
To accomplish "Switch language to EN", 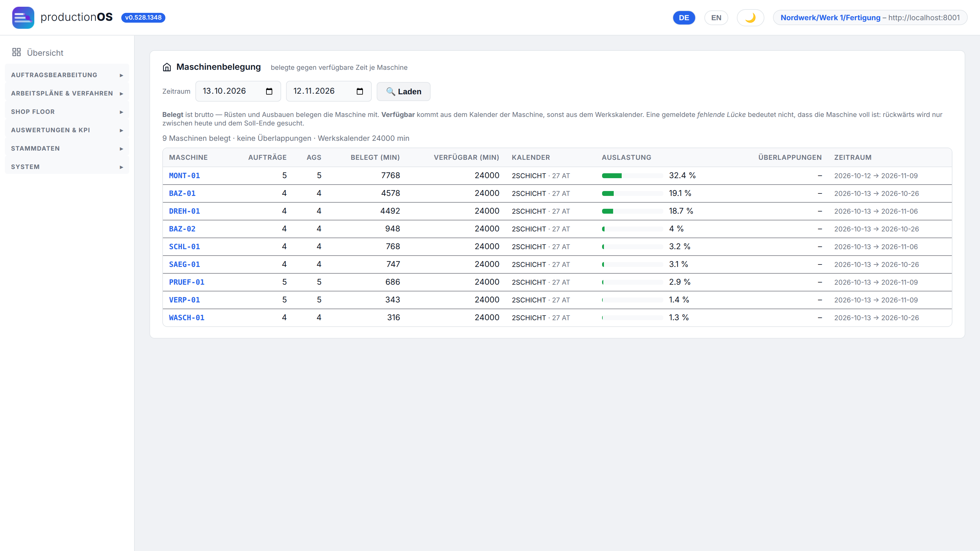I will 716,17.
